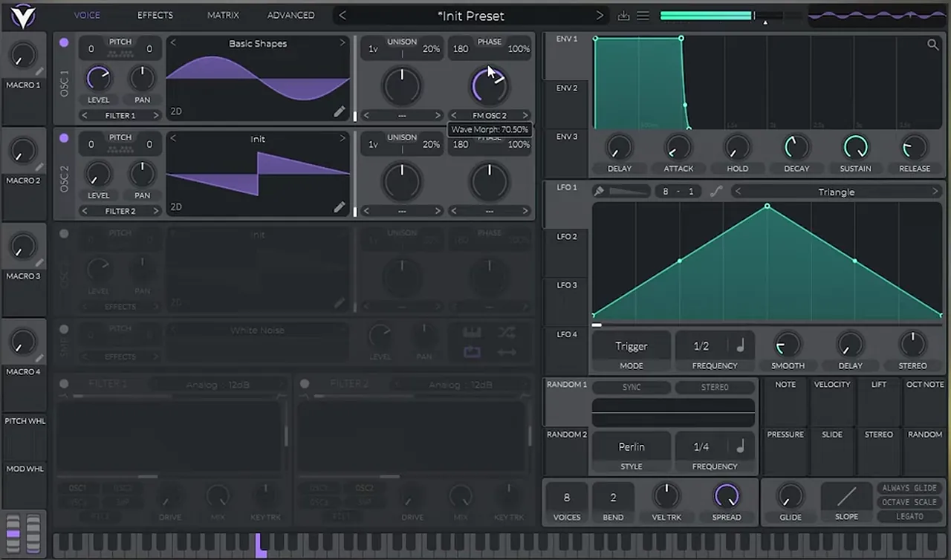
Task: Enable Filter 1 with its power dot
Action: click(x=64, y=383)
